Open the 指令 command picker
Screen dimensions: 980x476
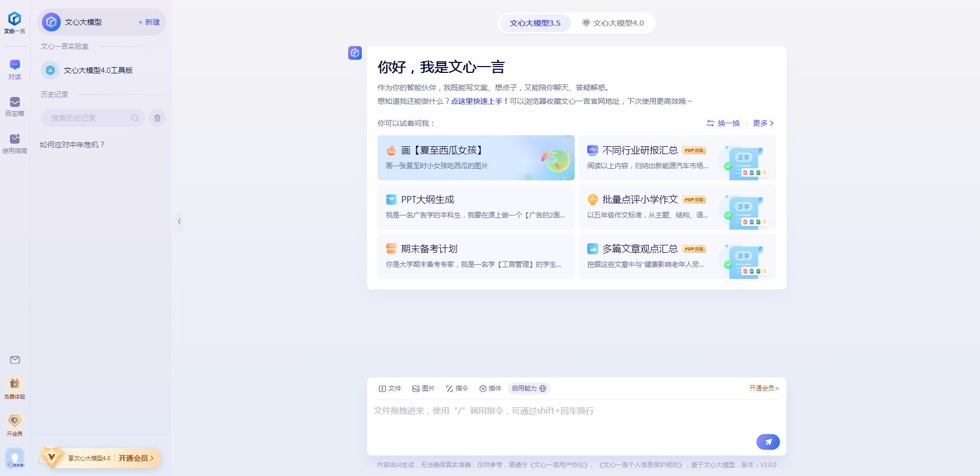[457, 388]
